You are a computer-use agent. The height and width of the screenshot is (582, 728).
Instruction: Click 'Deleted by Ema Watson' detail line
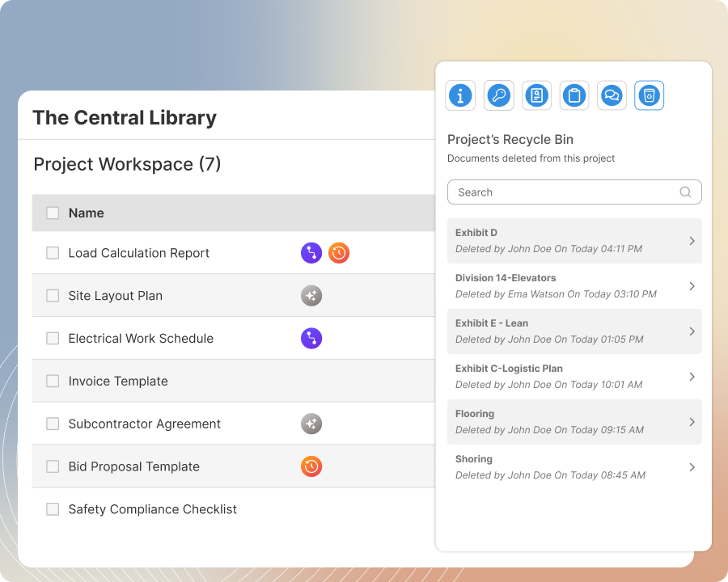click(x=556, y=294)
